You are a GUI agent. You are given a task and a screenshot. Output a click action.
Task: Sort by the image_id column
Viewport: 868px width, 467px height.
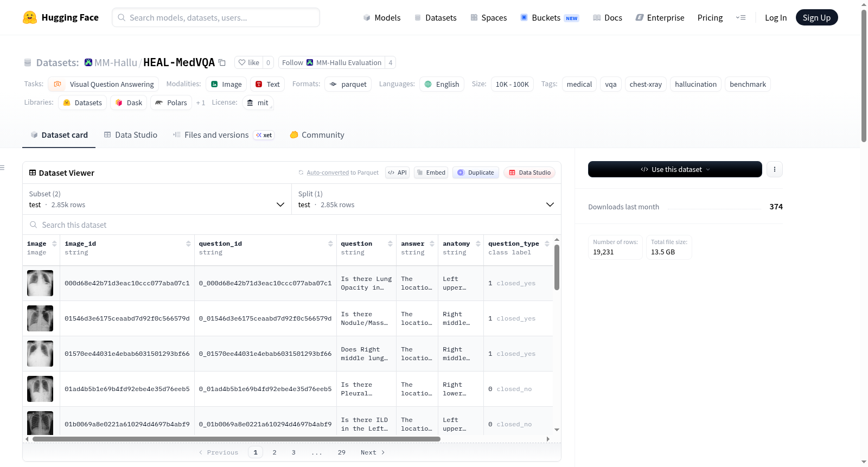[x=188, y=244]
